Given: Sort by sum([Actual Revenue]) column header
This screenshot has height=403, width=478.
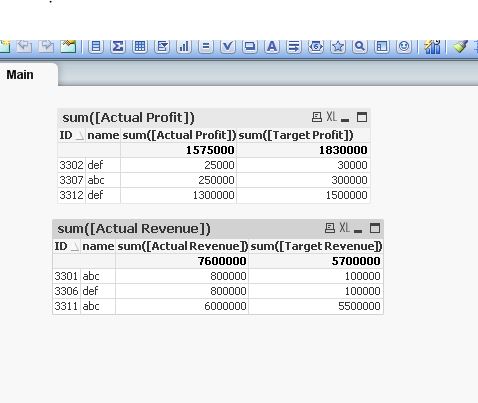Looking at the screenshot, I should 182,246.
